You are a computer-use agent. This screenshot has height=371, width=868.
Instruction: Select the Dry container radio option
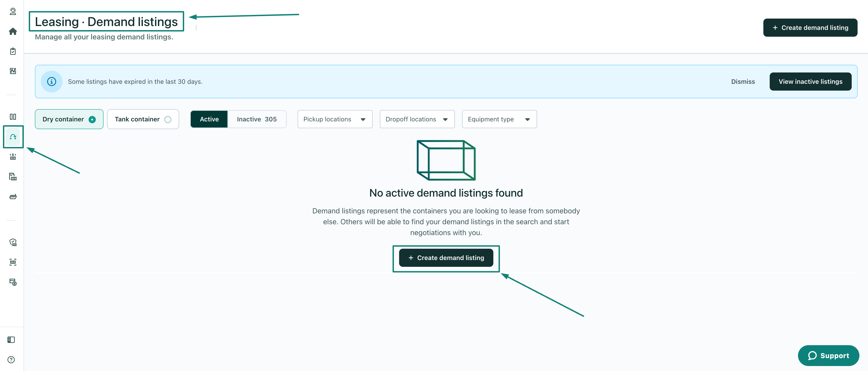coord(69,119)
